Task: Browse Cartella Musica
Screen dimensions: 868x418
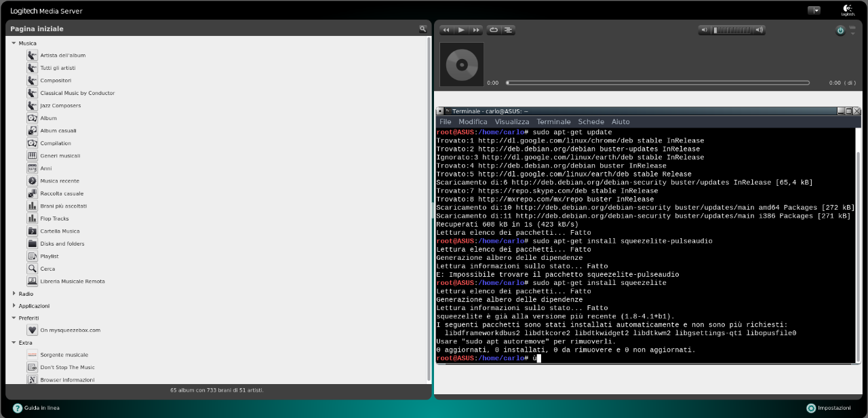Action: [x=60, y=231]
